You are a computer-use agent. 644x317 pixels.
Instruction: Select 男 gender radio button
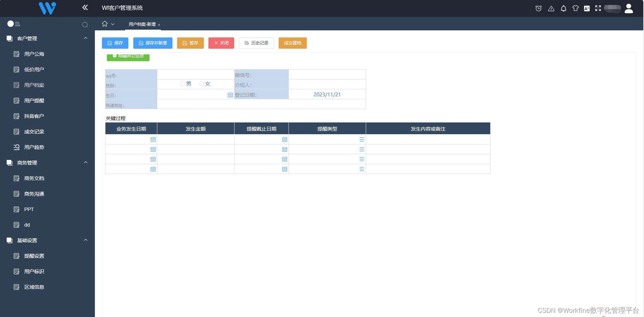coord(183,84)
